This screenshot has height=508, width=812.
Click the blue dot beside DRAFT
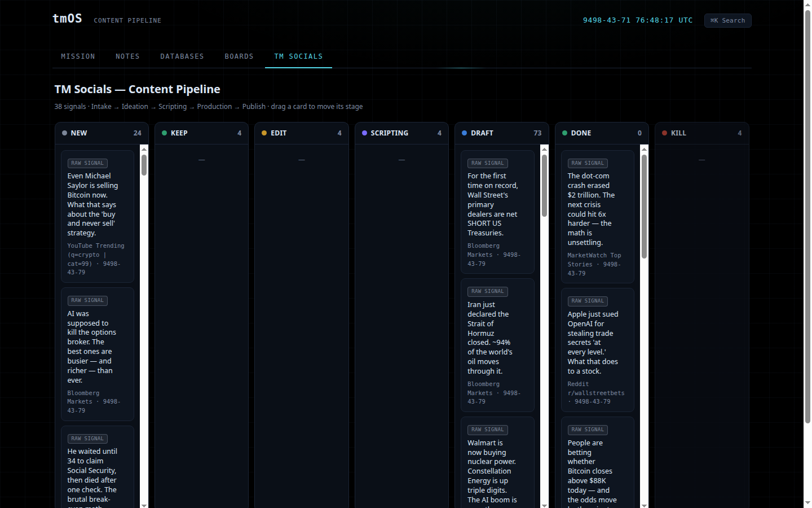464,133
